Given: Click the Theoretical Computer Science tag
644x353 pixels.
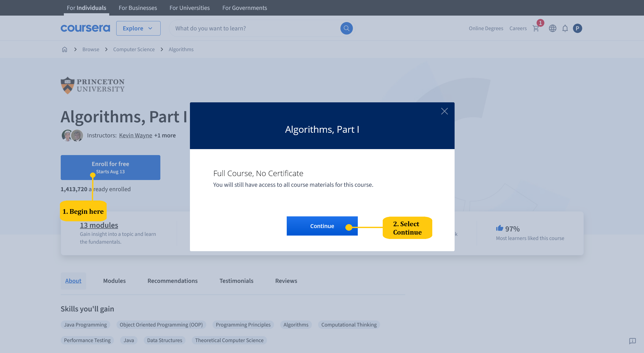Looking at the screenshot, I should [229, 340].
